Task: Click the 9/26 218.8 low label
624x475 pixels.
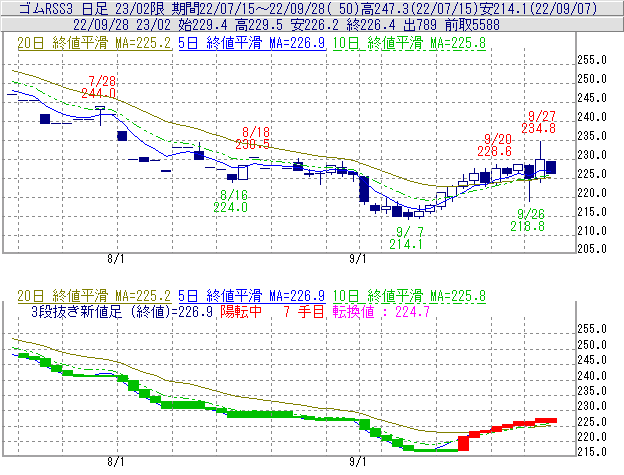Action: pos(528,220)
